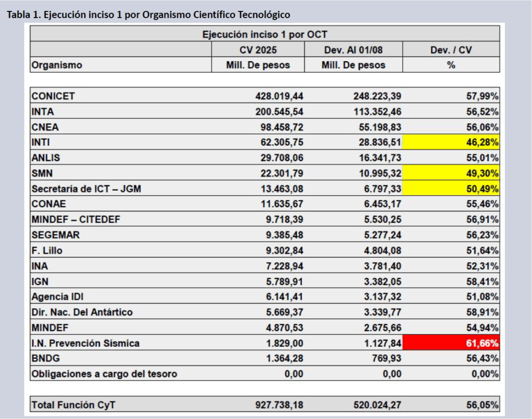Click the 'CV 2025' column header
Viewport: 532px width, 419px height.
[258, 50]
